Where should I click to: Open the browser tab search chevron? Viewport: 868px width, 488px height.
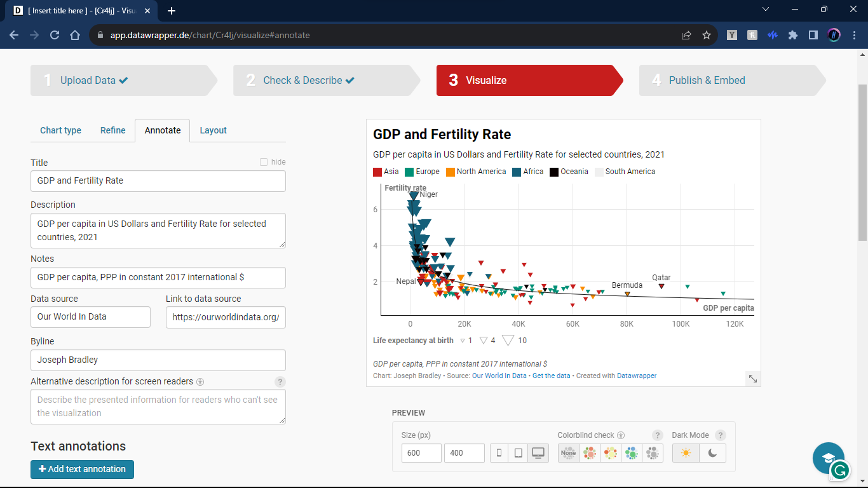point(765,10)
